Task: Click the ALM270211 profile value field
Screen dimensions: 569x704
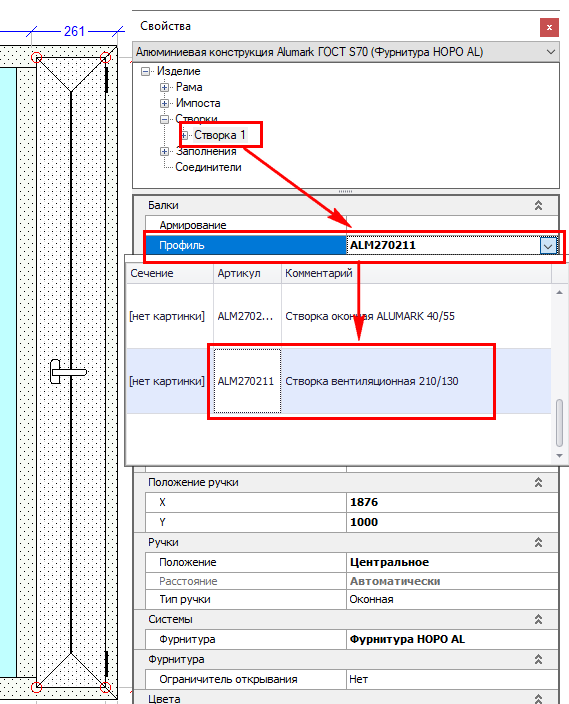Action: coord(442,246)
